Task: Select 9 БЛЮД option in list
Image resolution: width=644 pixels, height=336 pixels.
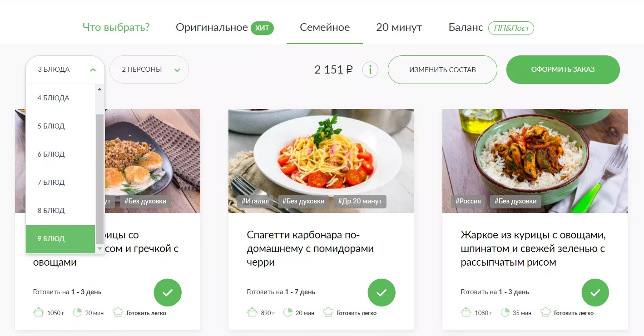Action: pyautogui.click(x=60, y=239)
